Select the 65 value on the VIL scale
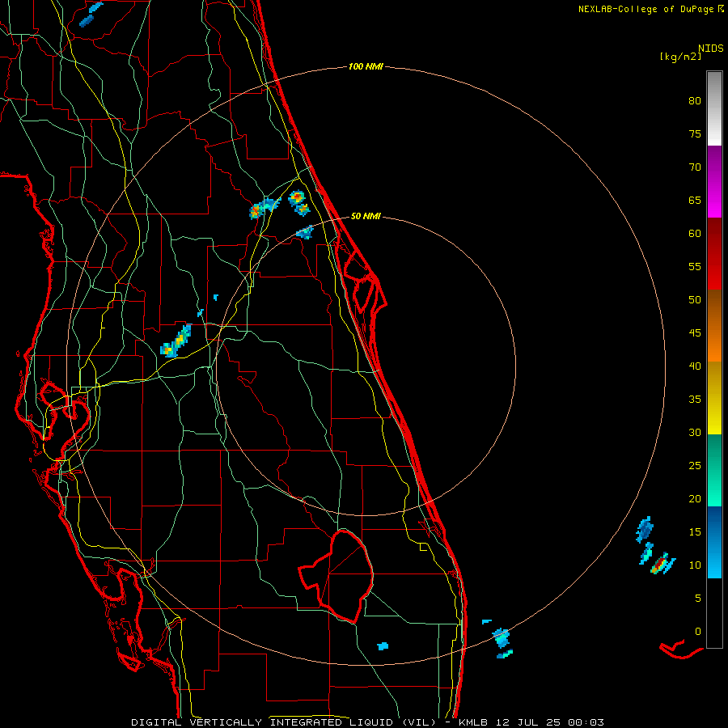The image size is (728, 728). click(x=695, y=200)
